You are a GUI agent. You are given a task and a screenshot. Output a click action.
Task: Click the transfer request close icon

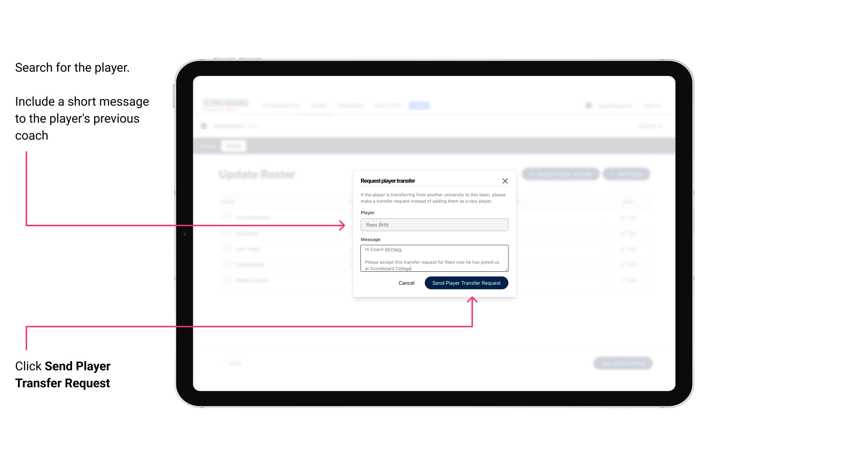click(505, 181)
